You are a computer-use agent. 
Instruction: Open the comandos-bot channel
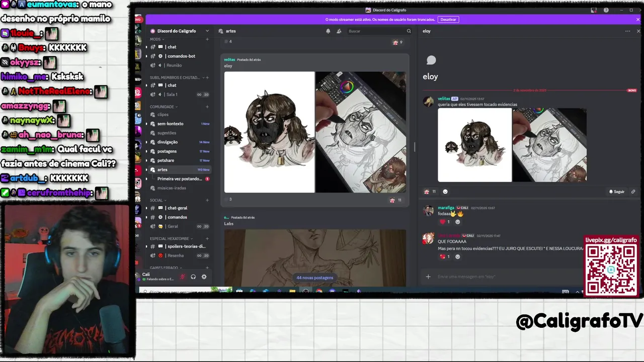point(179,56)
